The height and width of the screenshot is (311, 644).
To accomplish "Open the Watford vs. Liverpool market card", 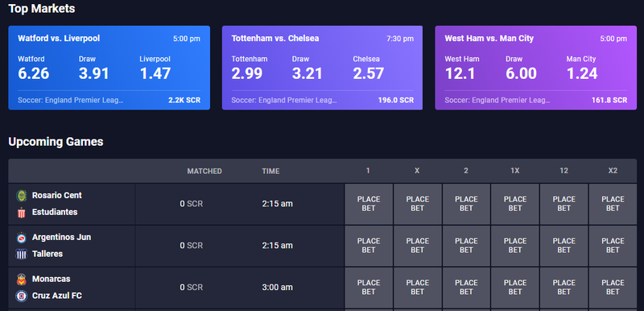I will click(109, 68).
